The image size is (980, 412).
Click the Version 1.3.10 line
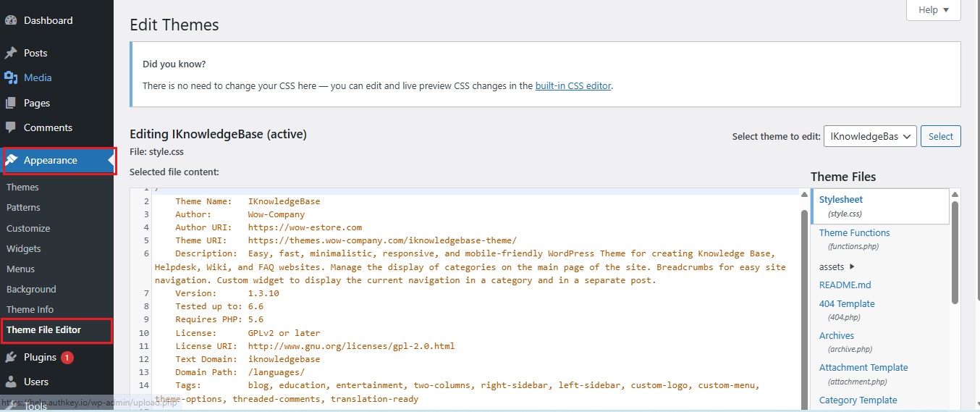tap(227, 293)
